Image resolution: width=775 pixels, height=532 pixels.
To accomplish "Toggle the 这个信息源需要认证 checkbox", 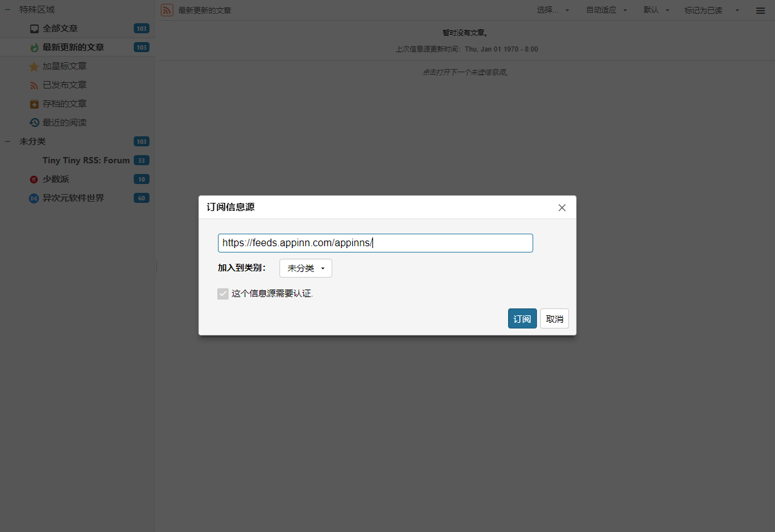I will 223,293.
